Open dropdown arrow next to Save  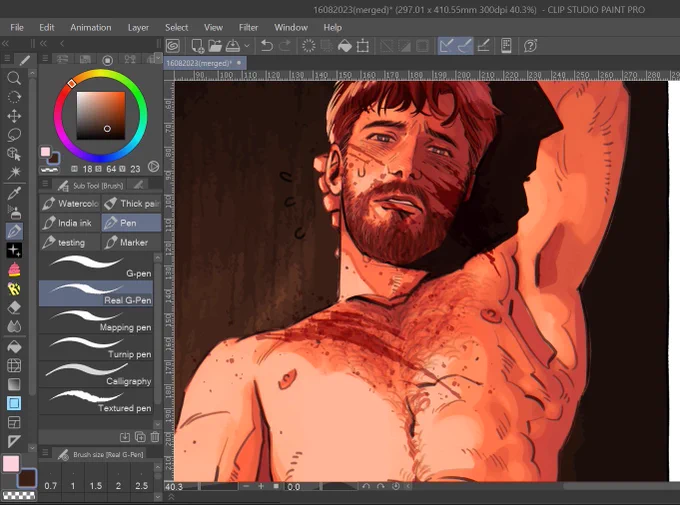247,46
